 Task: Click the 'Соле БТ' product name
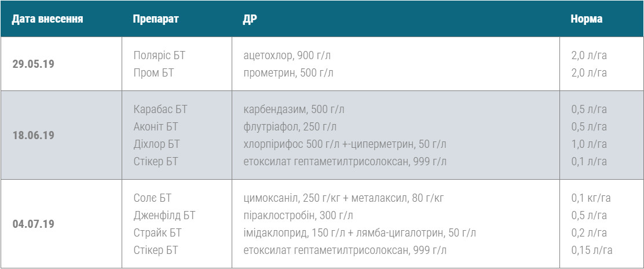[152, 198]
